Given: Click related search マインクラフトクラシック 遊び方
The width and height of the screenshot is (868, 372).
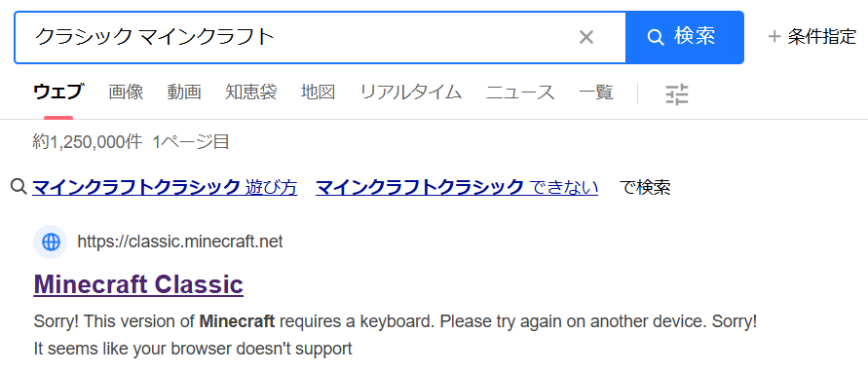Looking at the screenshot, I should [x=165, y=188].
